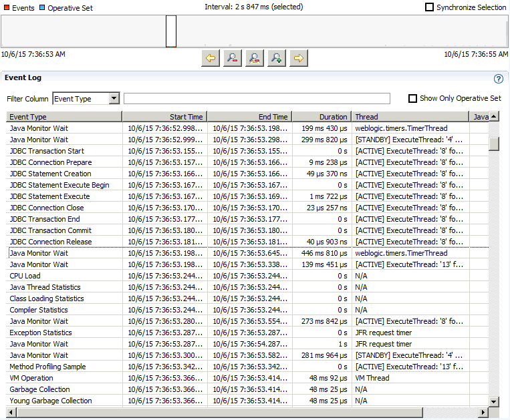Screen dimensions: 510x420
Task: Select the VM Operation row
Action: 247,378
